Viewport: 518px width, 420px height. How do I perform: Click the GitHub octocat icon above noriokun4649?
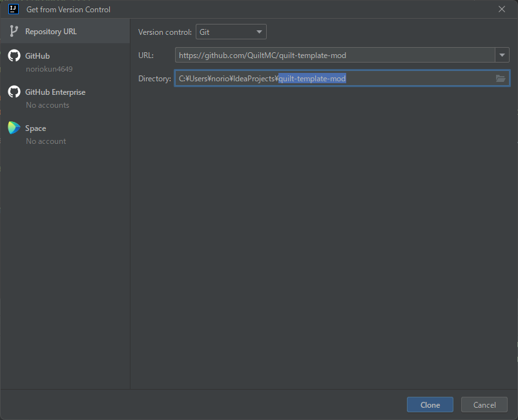pyautogui.click(x=14, y=55)
